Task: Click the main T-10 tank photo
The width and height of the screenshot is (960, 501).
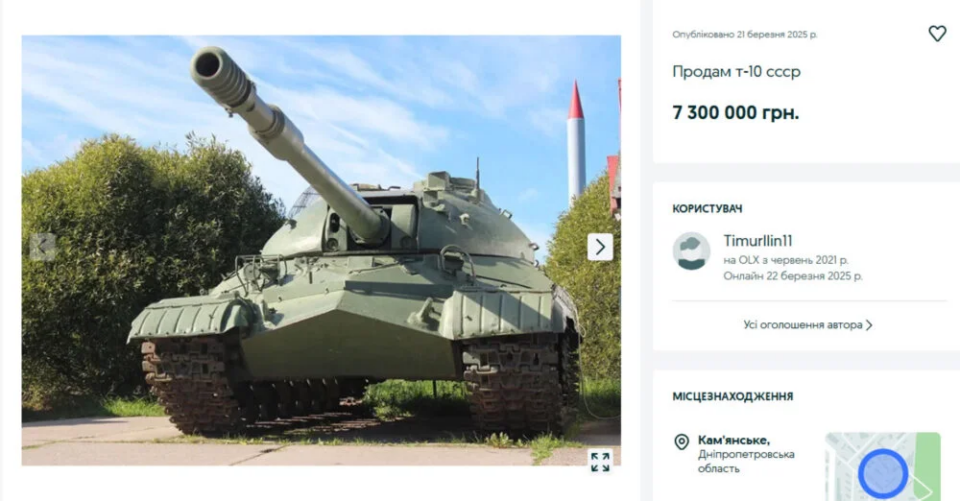Action: point(321,250)
